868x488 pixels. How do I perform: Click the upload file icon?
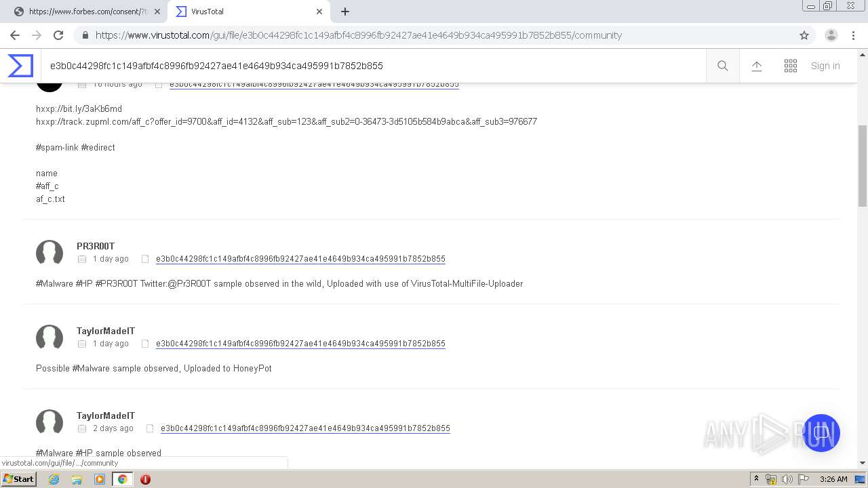[757, 66]
